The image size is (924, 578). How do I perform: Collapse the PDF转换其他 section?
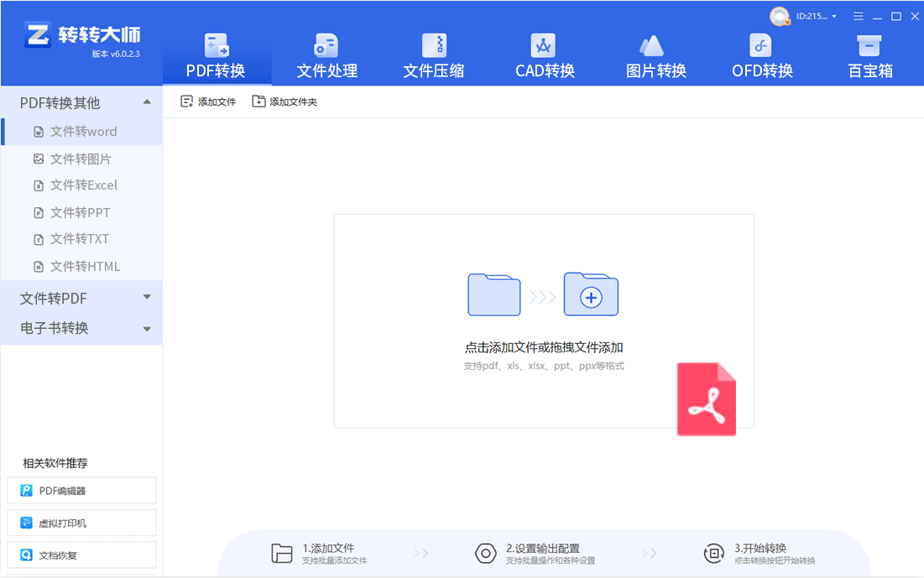click(147, 102)
